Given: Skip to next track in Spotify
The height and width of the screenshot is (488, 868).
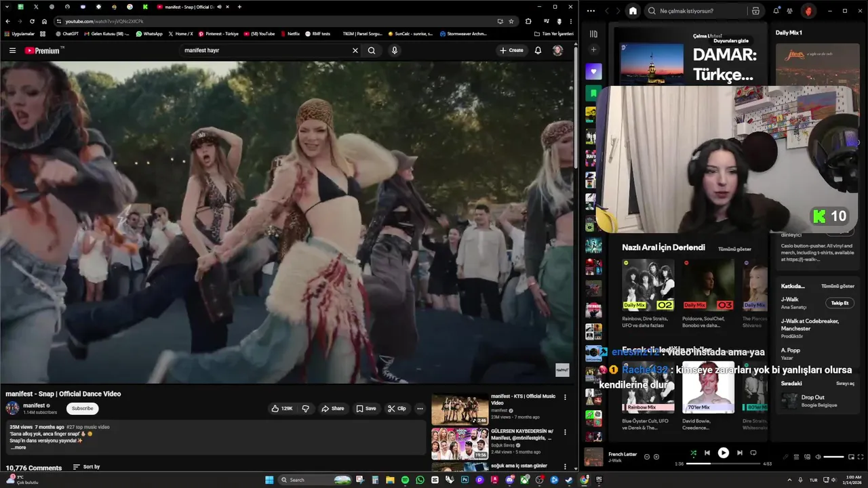Looking at the screenshot, I should 739,453.
